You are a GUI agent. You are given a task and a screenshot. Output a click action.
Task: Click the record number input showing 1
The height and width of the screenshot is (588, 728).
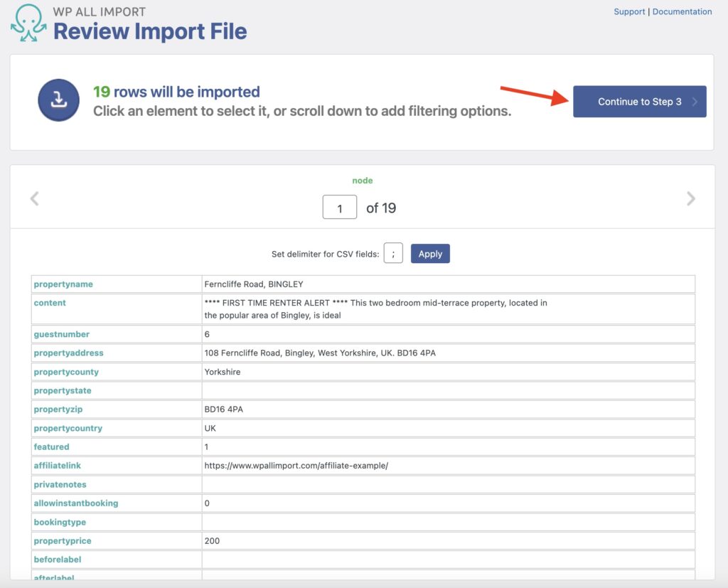[339, 207]
